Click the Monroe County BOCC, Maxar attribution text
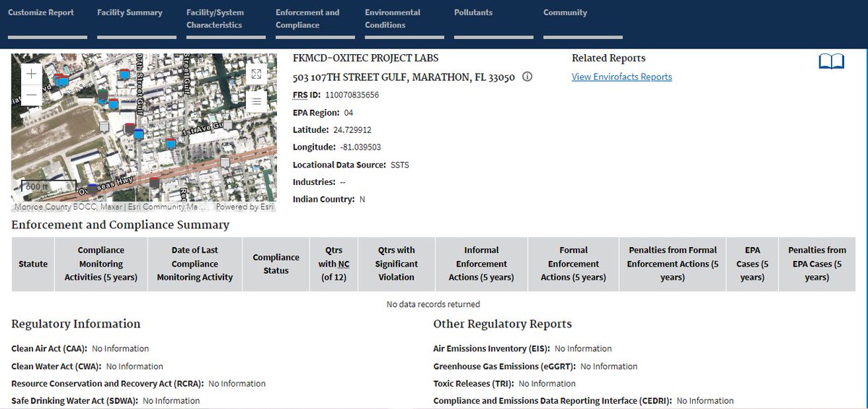The height and width of the screenshot is (409, 868). pyautogui.click(x=69, y=207)
